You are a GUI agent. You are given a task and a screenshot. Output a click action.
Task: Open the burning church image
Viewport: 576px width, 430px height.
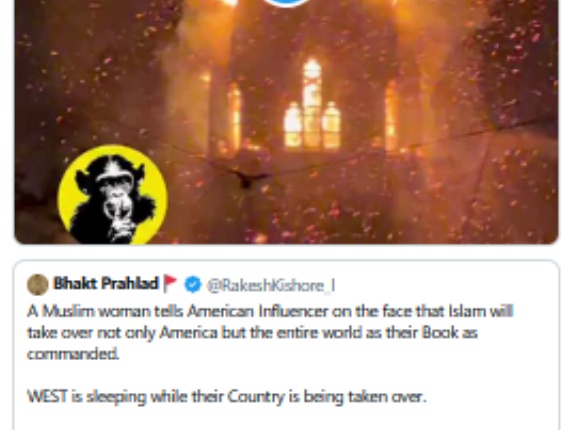click(x=287, y=122)
